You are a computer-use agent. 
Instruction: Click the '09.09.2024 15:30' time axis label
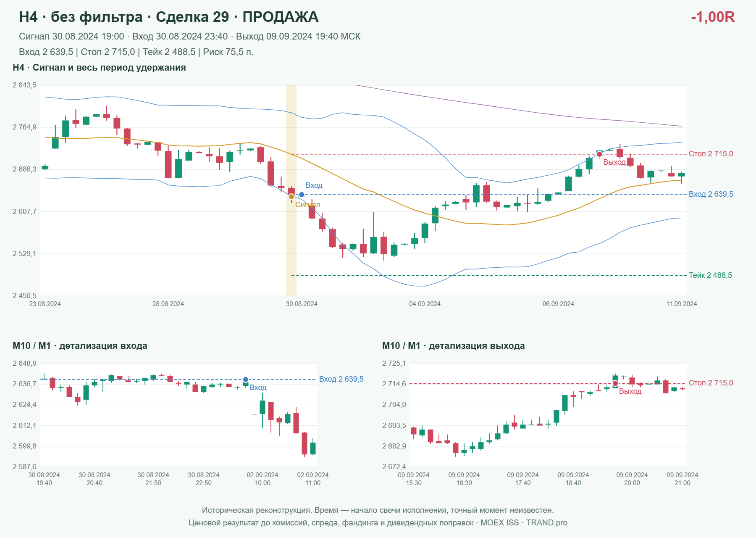[414, 479]
